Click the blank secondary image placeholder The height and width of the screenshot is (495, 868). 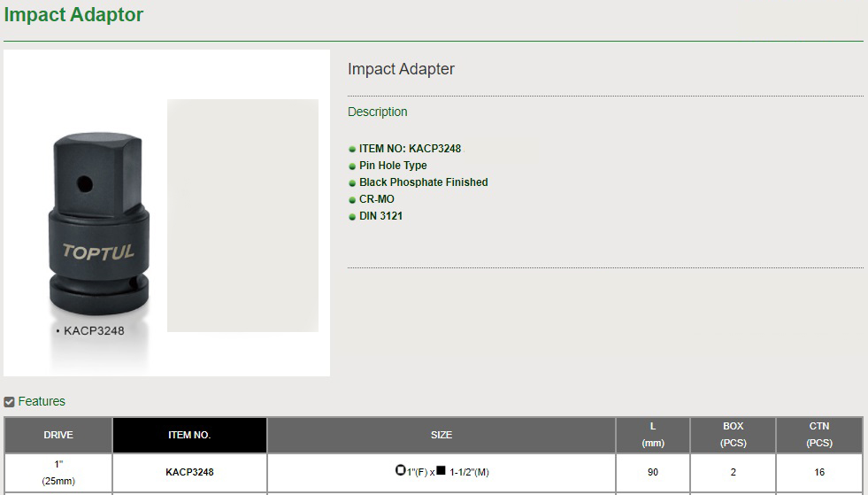click(x=242, y=216)
